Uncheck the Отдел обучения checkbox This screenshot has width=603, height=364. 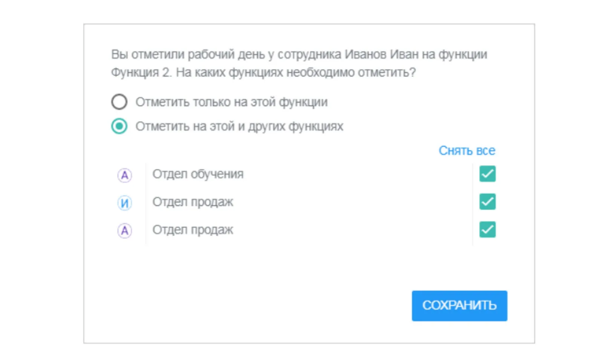[x=487, y=174]
